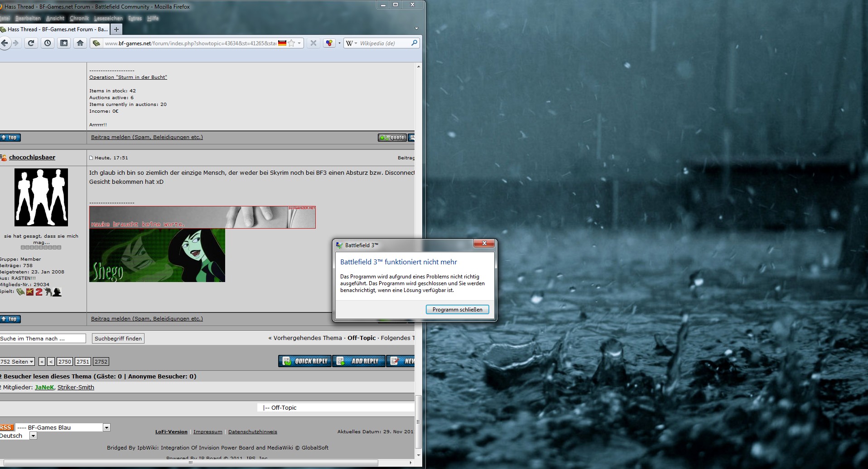Click the colorful balls add-on icon

pos(329,43)
